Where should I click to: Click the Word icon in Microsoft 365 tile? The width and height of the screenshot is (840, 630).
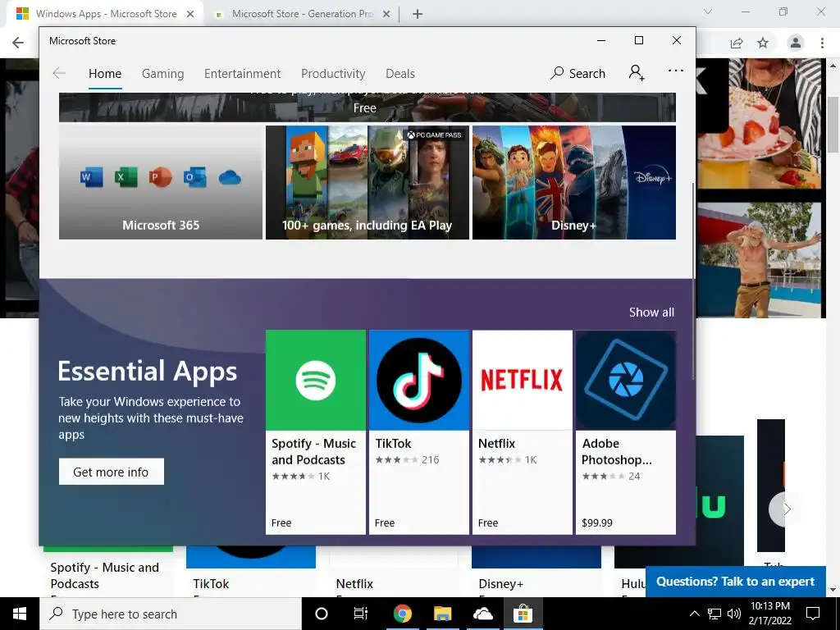click(x=91, y=177)
